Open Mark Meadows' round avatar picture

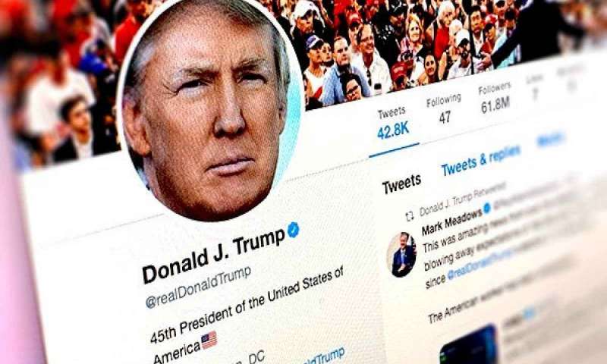[x=401, y=255]
